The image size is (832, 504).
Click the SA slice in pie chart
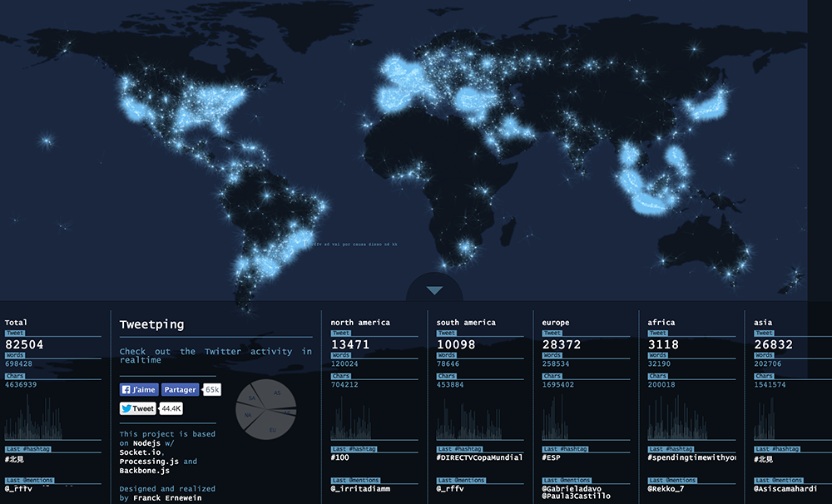click(x=252, y=398)
